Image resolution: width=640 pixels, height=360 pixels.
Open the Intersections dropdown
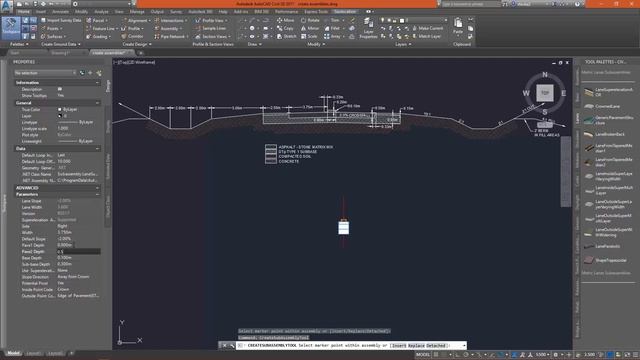click(x=171, y=20)
